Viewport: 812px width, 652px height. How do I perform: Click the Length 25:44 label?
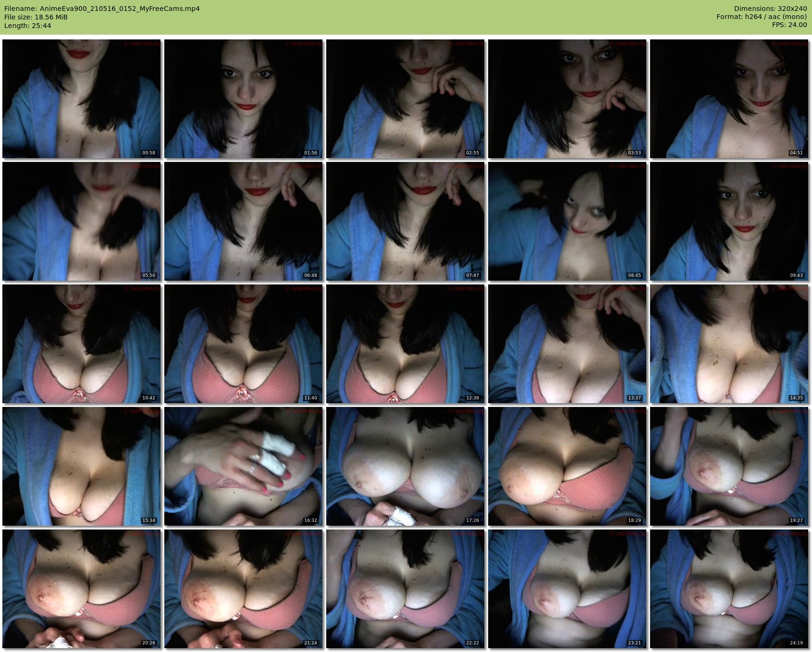click(x=28, y=26)
